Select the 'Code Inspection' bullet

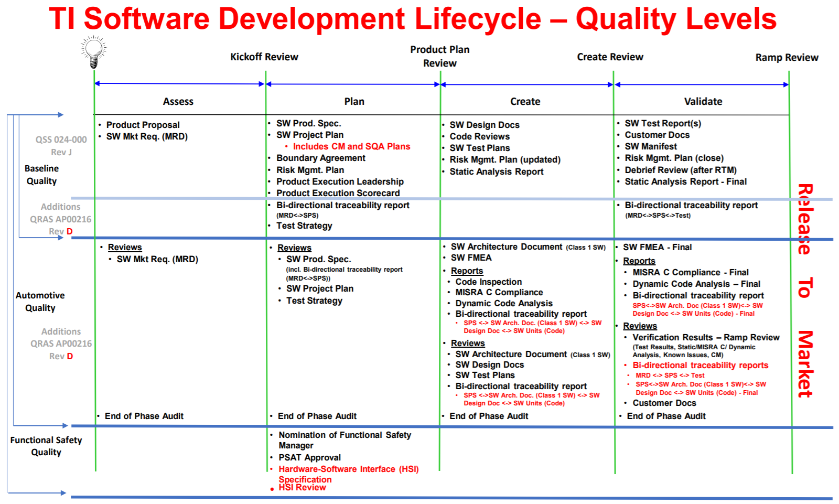coord(489,282)
